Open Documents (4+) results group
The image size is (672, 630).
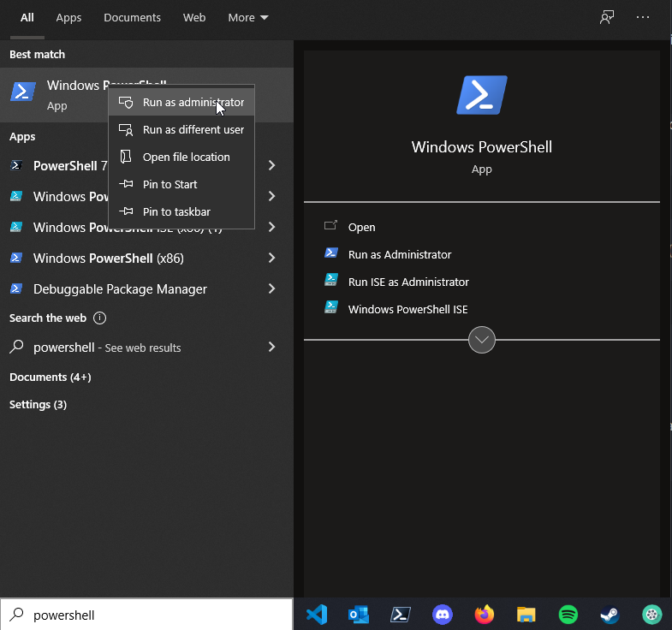[x=51, y=377]
